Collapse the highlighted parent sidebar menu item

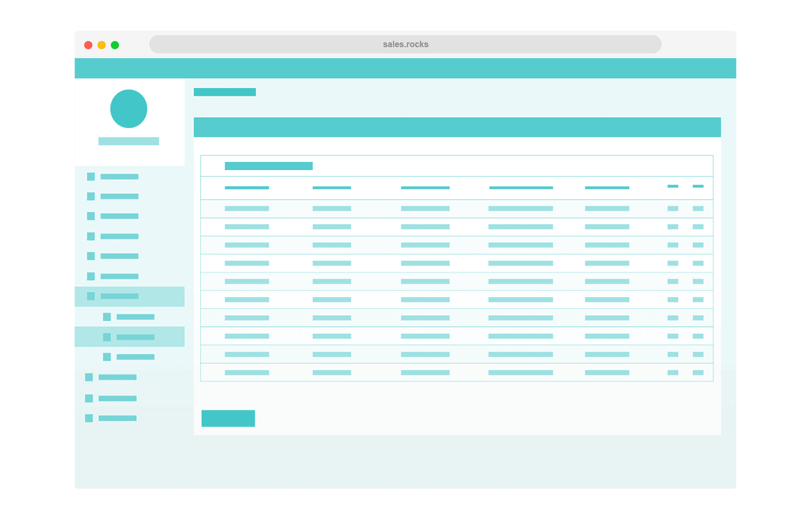[x=129, y=296]
